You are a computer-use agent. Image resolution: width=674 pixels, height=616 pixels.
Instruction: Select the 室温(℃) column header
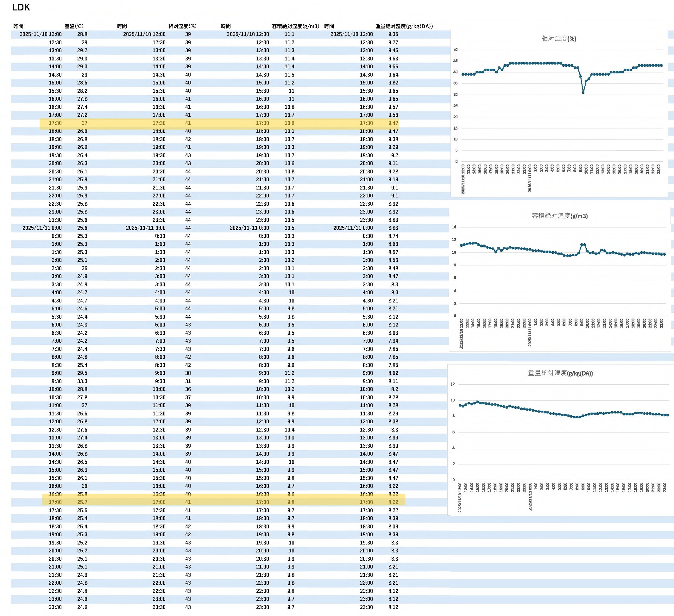click(x=74, y=26)
